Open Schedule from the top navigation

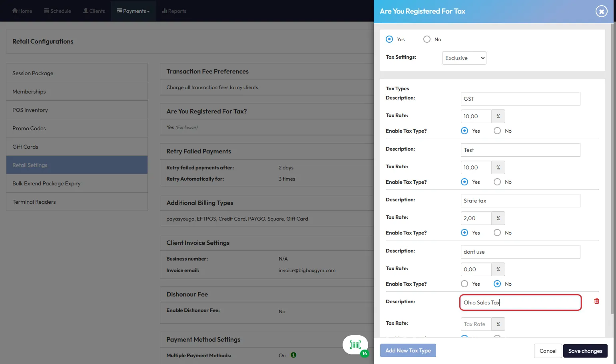(x=58, y=11)
